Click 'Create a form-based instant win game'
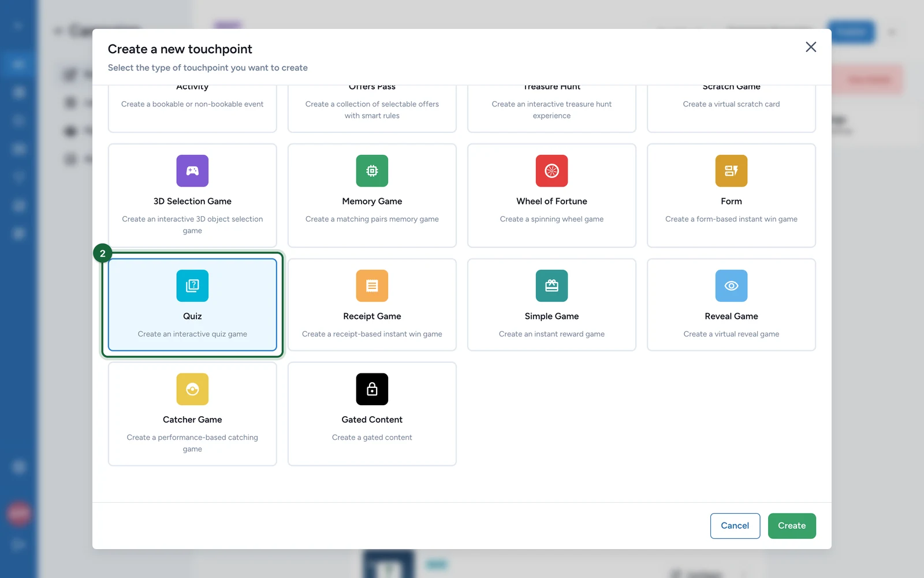The image size is (924, 578). click(731, 219)
